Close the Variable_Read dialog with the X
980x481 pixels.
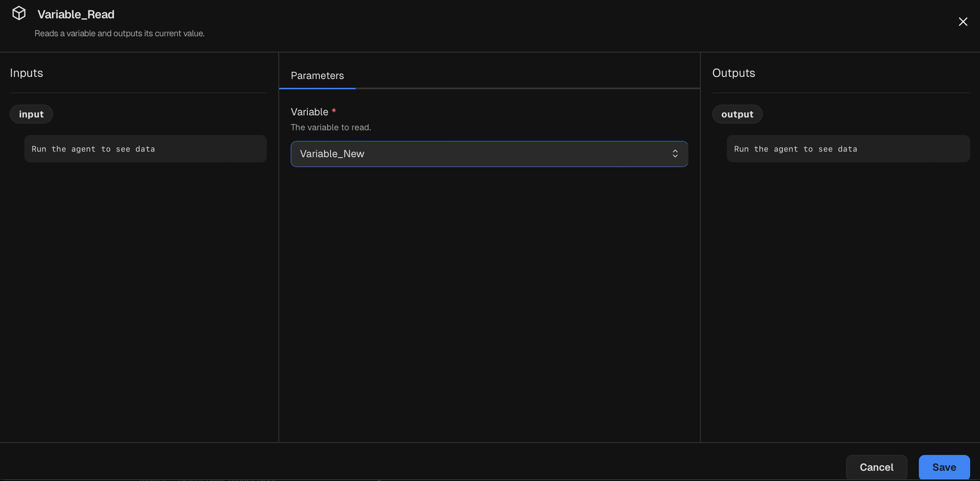(963, 21)
